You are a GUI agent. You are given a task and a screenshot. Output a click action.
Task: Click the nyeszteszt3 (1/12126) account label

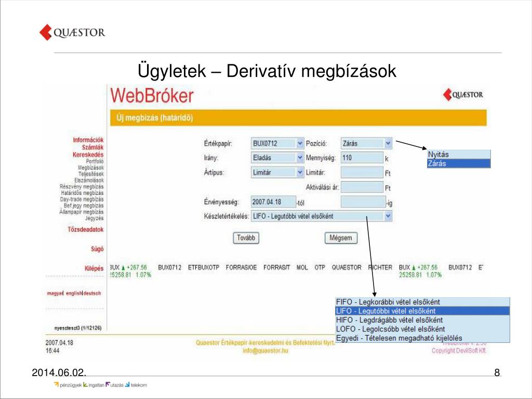tap(78, 328)
